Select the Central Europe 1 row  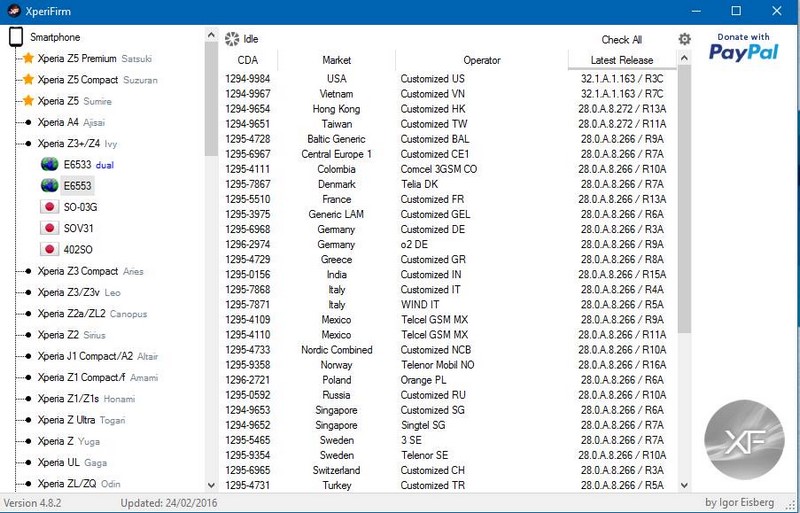click(448, 154)
